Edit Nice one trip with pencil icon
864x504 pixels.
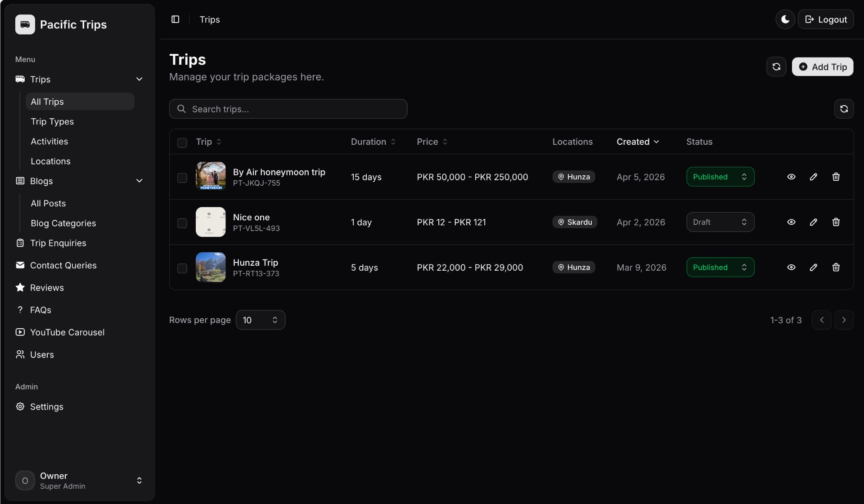(x=814, y=222)
